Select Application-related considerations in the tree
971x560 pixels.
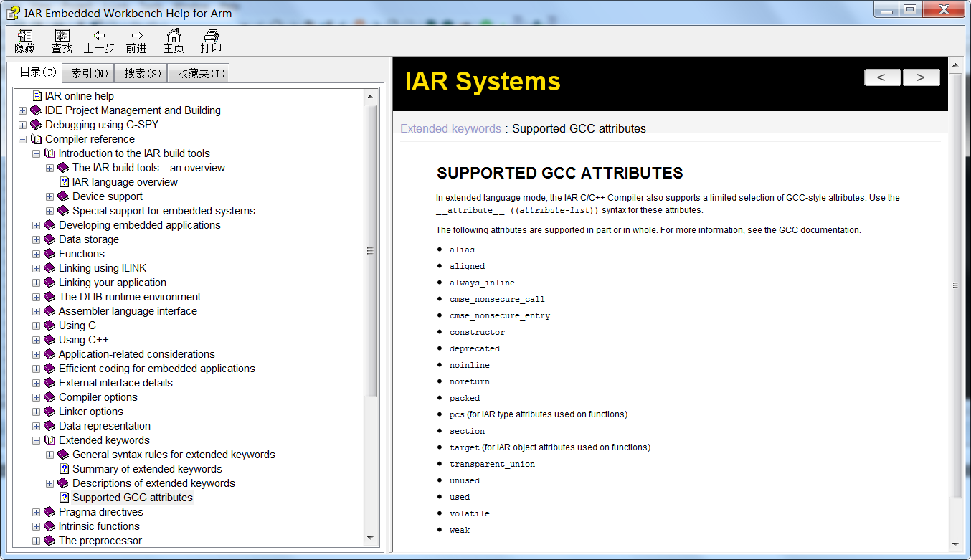(137, 354)
